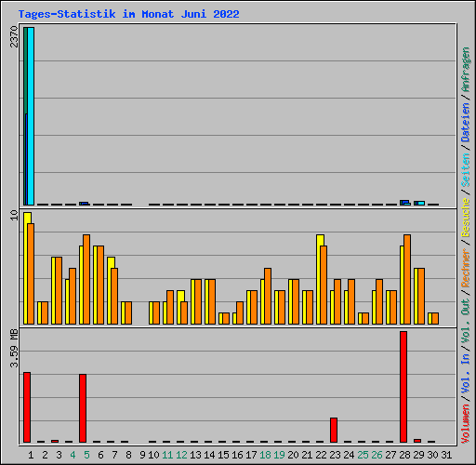Click green day label 12 on x-axis
The width and height of the screenshot is (476, 465).
(x=181, y=455)
